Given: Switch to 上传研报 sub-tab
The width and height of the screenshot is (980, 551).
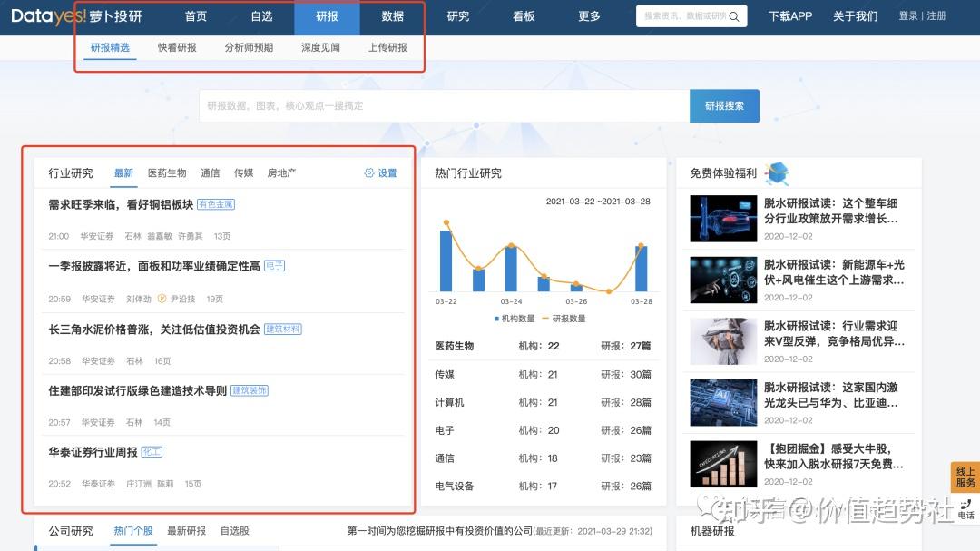Looking at the screenshot, I should pyautogui.click(x=387, y=47).
